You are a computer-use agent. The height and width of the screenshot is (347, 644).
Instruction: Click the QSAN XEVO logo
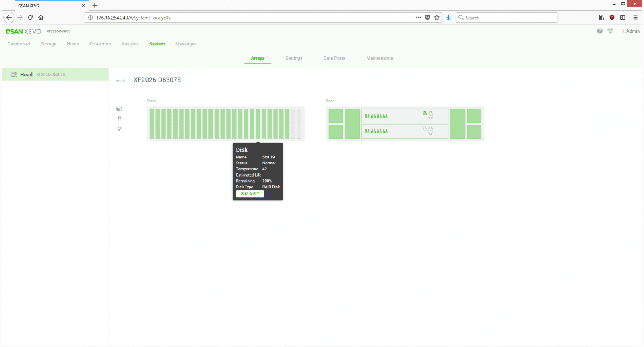pyautogui.click(x=23, y=31)
